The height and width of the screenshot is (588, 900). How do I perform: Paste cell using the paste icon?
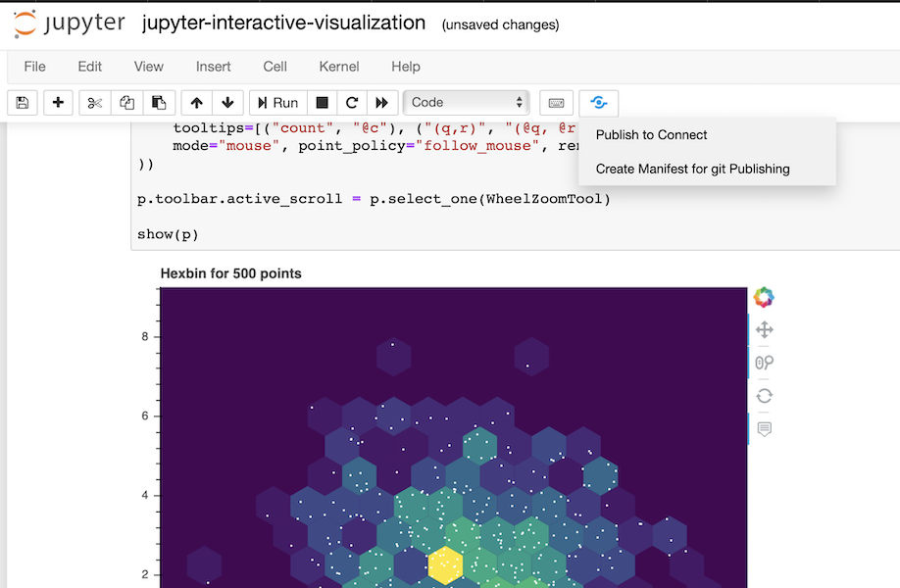(x=157, y=102)
